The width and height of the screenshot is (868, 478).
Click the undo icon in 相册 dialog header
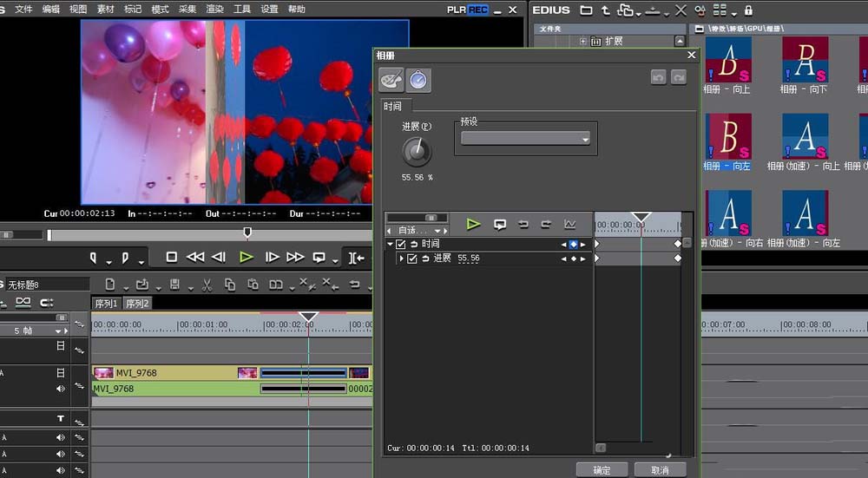658,77
